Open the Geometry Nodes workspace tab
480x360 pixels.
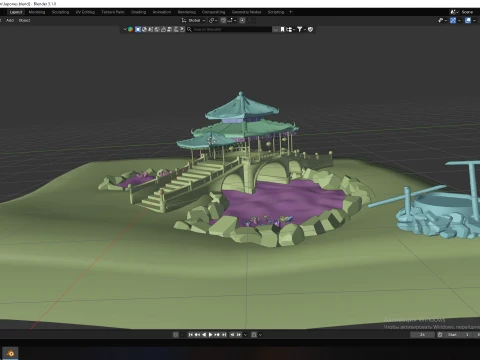pyautogui.click(x=246, y=12)
